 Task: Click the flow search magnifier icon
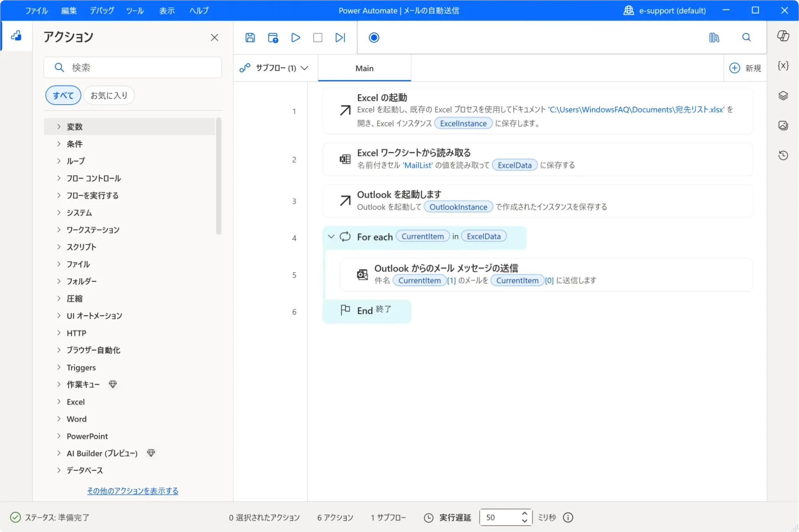pos(746,38)
